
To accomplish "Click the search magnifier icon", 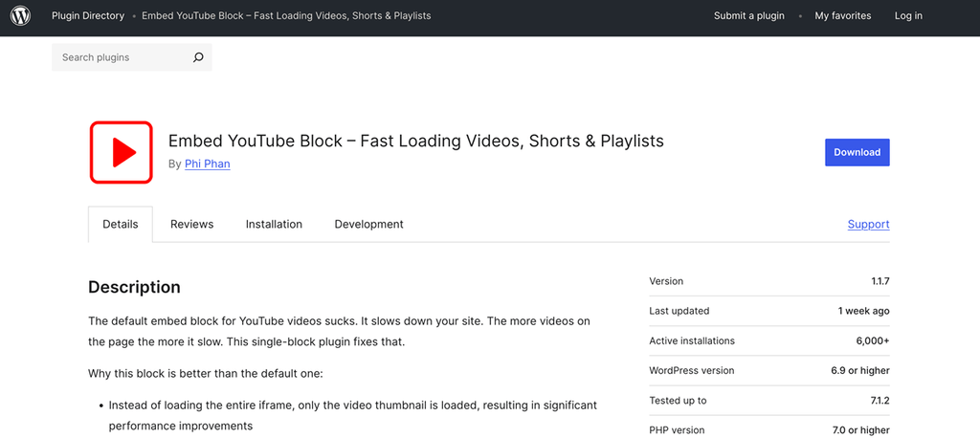I will (x=198, y=57).
